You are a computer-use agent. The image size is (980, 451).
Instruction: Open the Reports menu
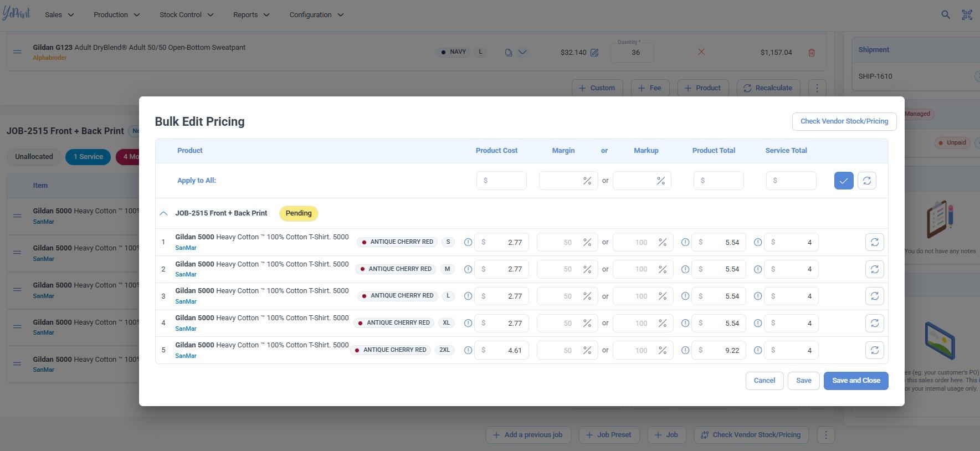[x=251, y=15]
